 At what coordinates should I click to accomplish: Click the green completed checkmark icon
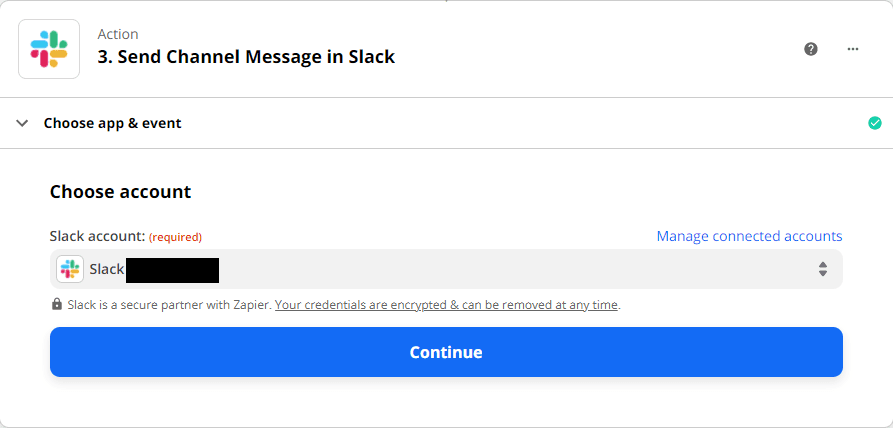875,123
